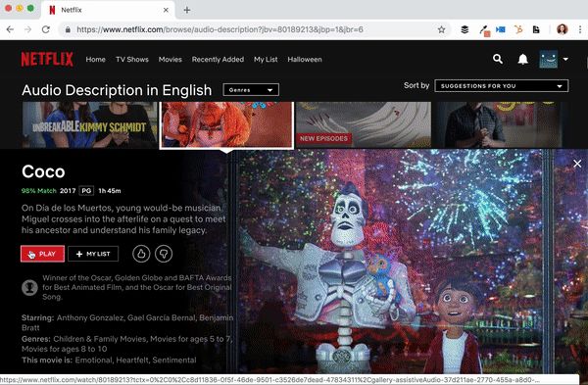The width and height of the screenshot is (588, 385).
Task: Close the Coco details panel
Action: (577, 164)
